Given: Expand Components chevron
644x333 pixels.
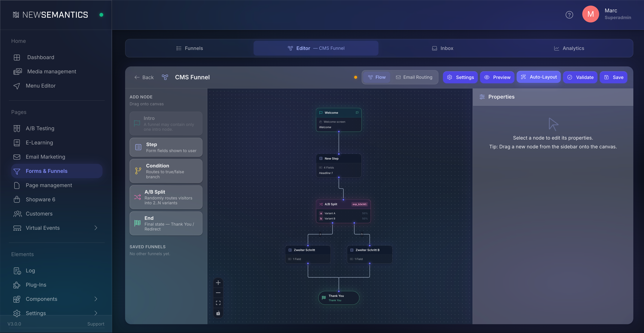Looking at the screenshot, I should coord(96,299).
